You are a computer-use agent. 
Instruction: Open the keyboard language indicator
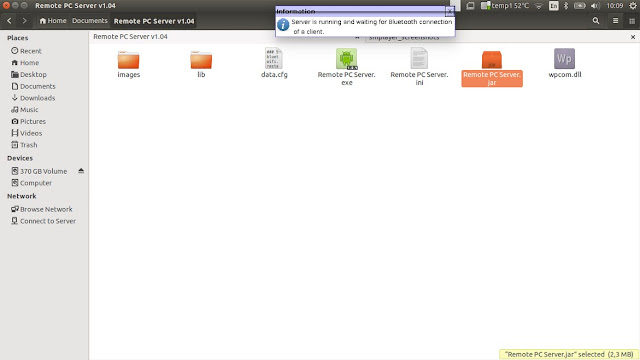click(x=553, y=6)
